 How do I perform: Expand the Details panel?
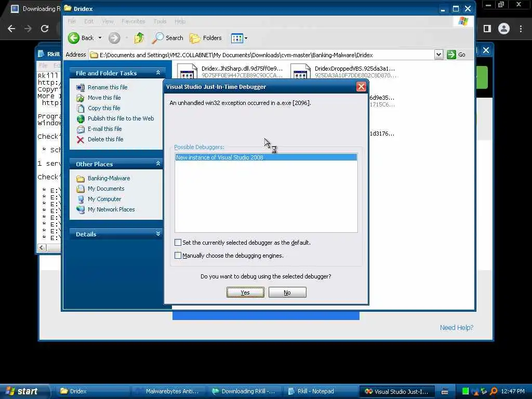coord(158,234)
